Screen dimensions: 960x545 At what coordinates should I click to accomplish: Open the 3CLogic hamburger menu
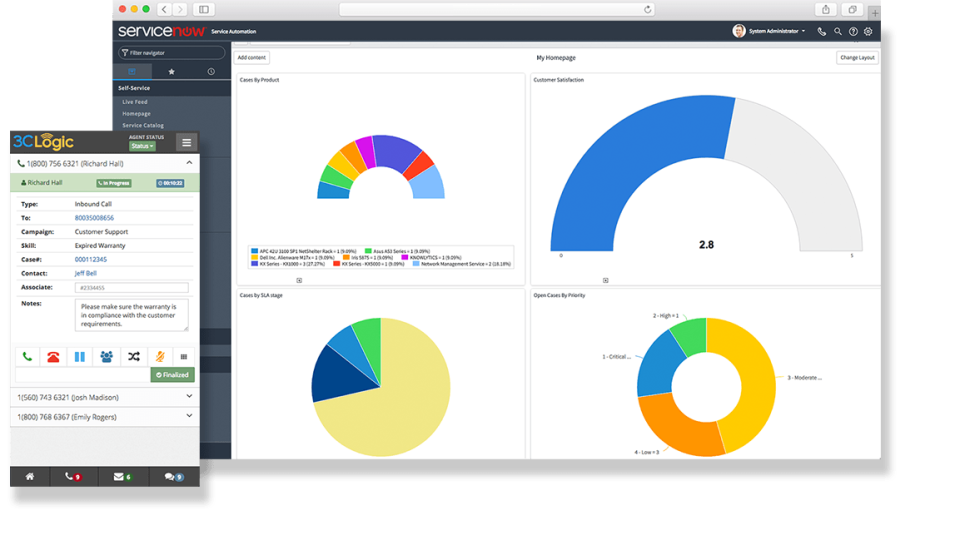coord(186,142)
